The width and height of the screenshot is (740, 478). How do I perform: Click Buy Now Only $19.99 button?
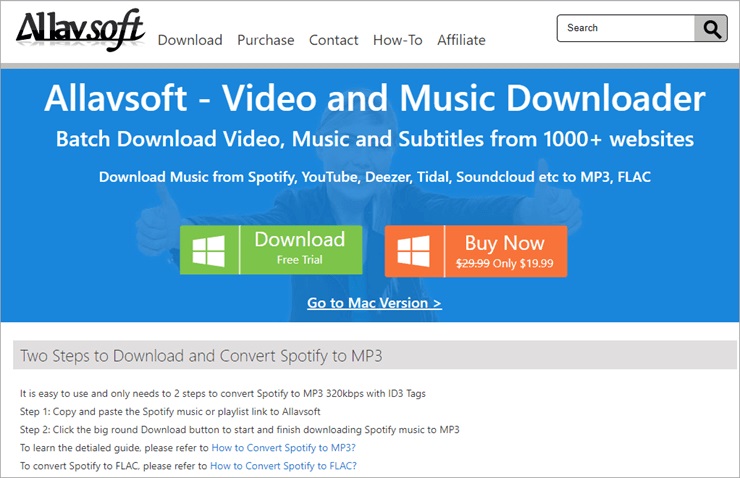pyautogui.click(x=476, y=251)
